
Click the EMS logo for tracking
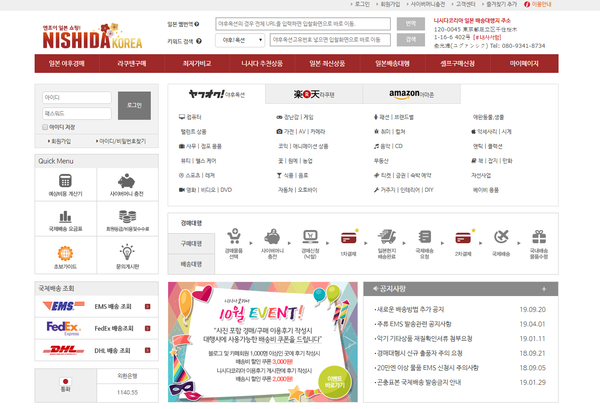pos(64,306)
